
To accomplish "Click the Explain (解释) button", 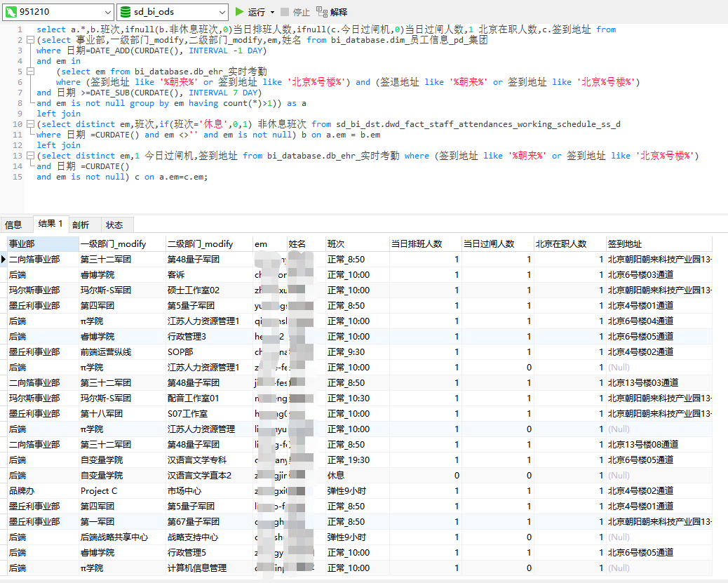I will (x=332, y=12).
